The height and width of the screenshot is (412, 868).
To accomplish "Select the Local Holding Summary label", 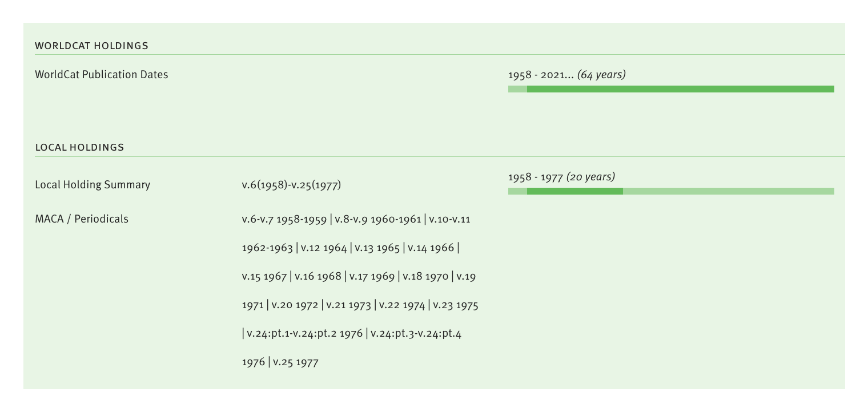I will [x=93, y=185].
